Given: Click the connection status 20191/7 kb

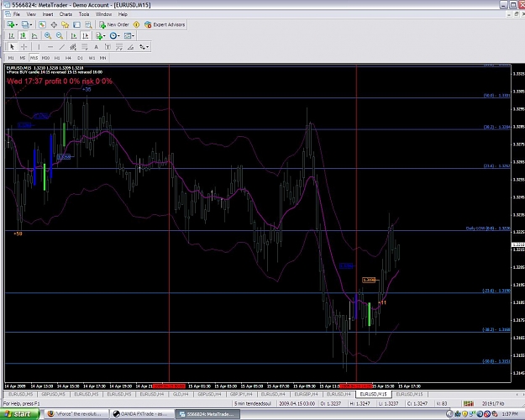Looking at the screenshot, I should (x=493, y=403).
